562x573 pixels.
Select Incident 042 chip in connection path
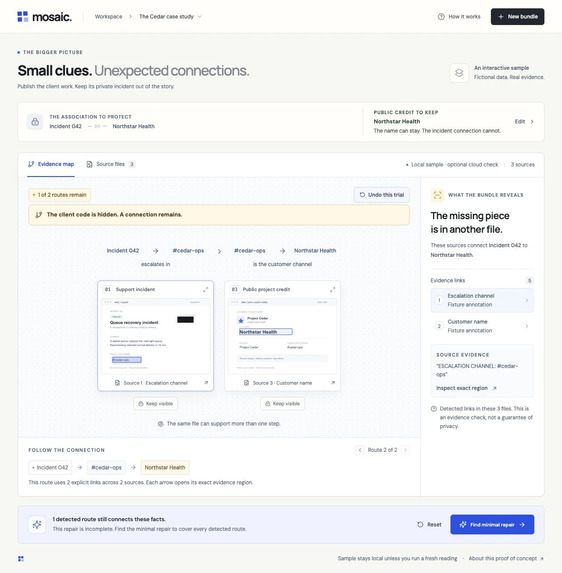coord(50,468)
